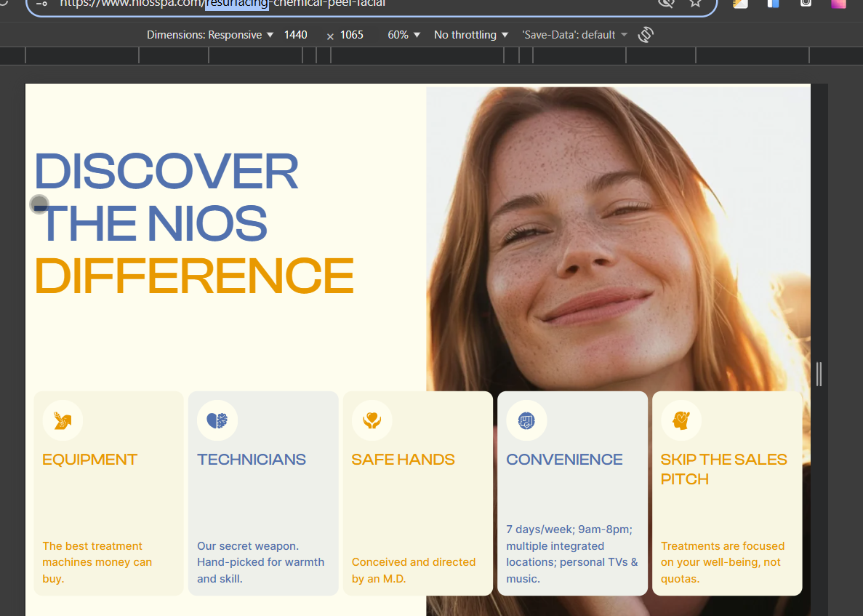Click the Technicians brain-heart icon

tap(217, 420)
